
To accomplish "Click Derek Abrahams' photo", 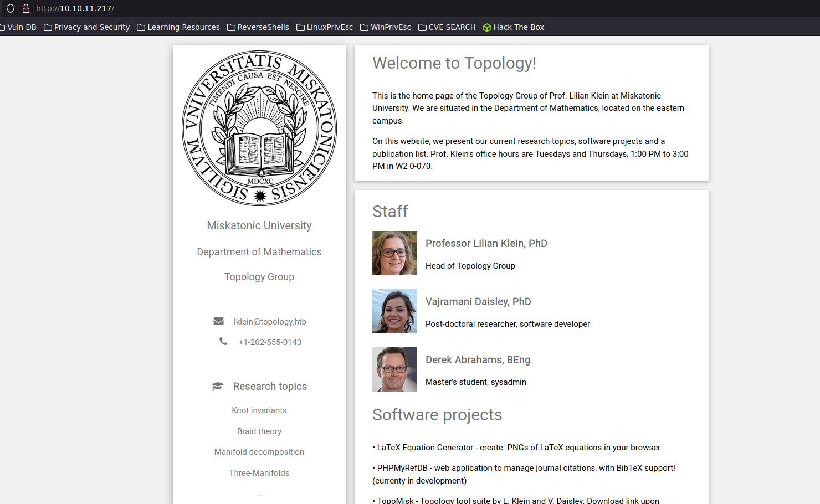I will (394, 369).
